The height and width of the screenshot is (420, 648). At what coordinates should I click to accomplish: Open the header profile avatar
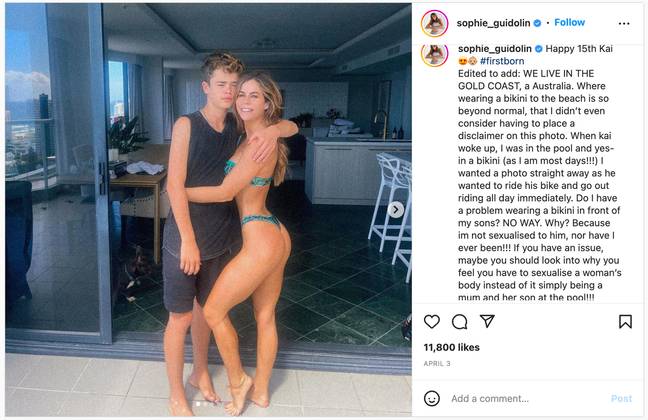click(434, 23)
